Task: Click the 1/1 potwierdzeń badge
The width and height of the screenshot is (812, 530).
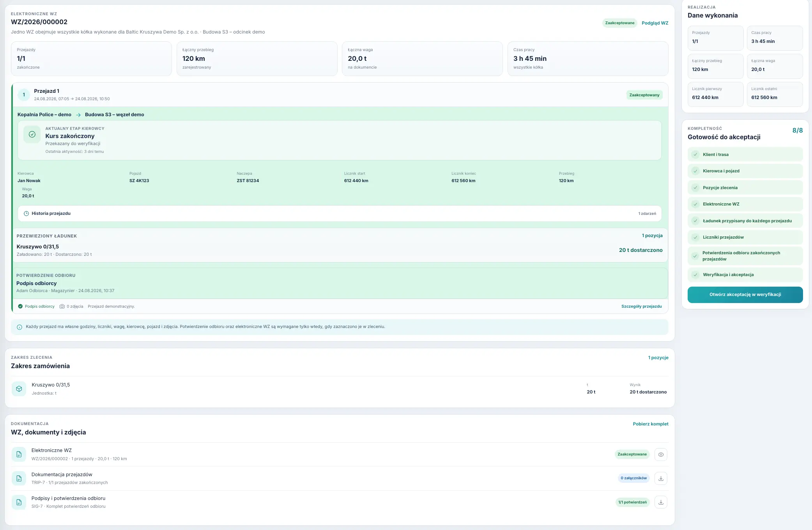Action: point(632,502)
